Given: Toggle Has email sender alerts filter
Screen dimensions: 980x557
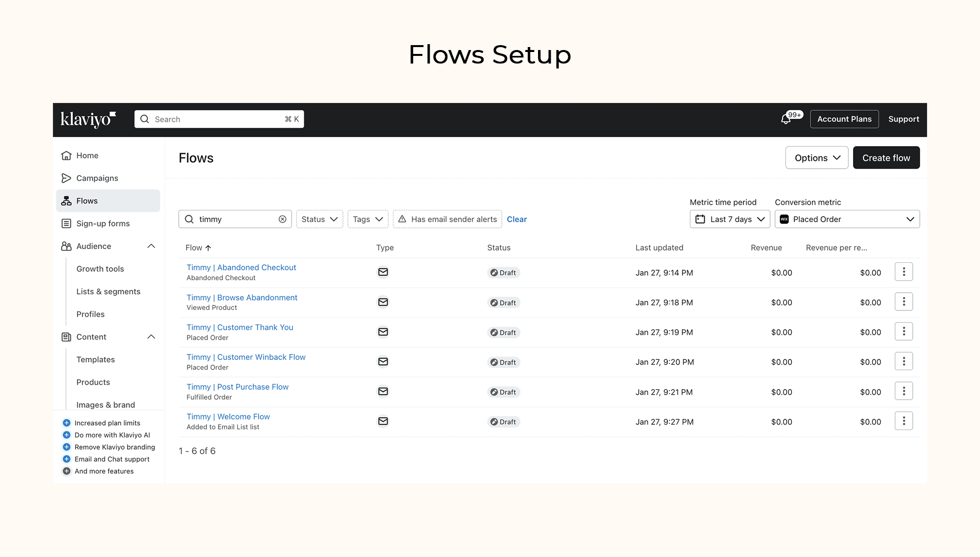Looking at the screenshot, I should [x=447, y=219].
